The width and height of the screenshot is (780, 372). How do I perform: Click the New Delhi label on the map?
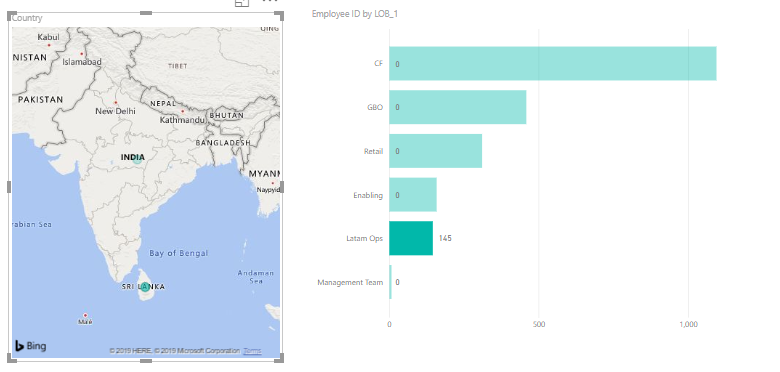tap(115, 111)
